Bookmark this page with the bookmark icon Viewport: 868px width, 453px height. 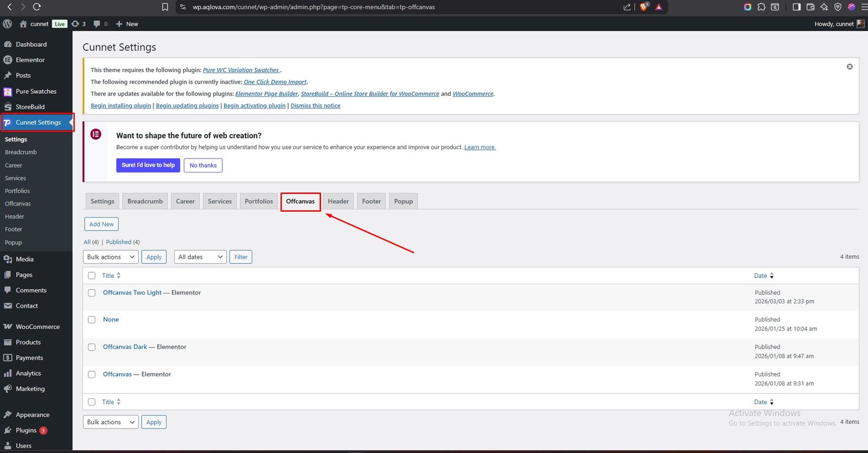tap(165, 7)
